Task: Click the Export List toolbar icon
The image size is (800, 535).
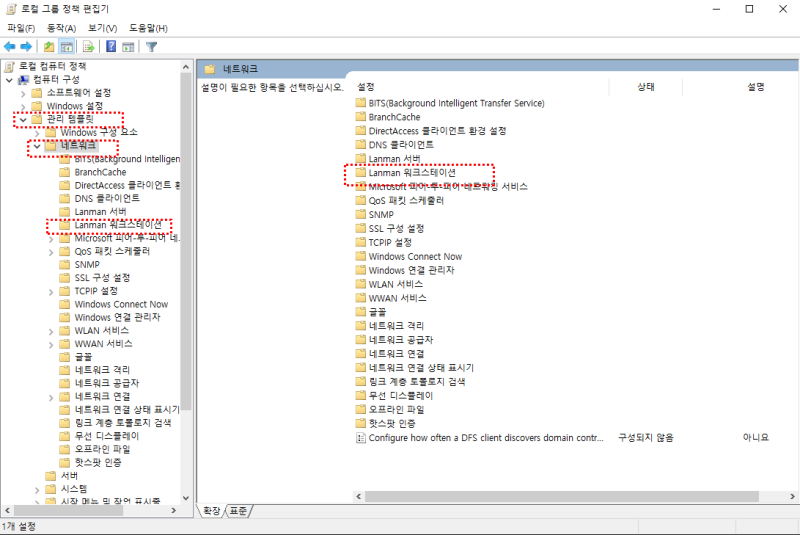Action: point(89,47)
